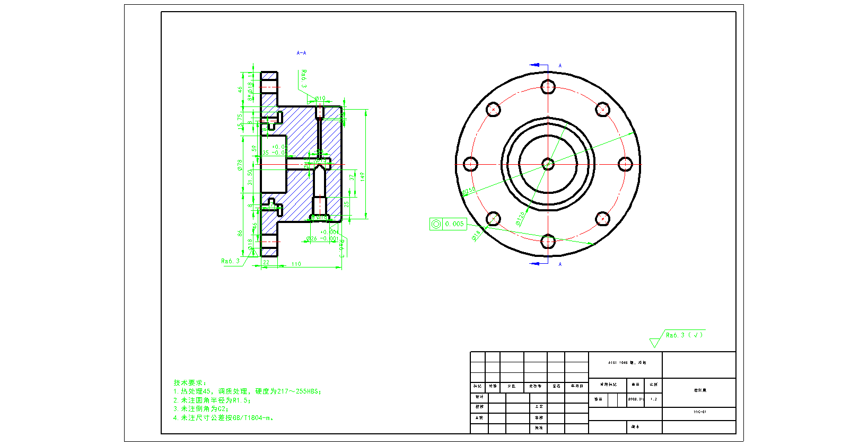Click the 1:2 scale cell
The width and height of the screenshot is (868, 446).
pos(654,399)
